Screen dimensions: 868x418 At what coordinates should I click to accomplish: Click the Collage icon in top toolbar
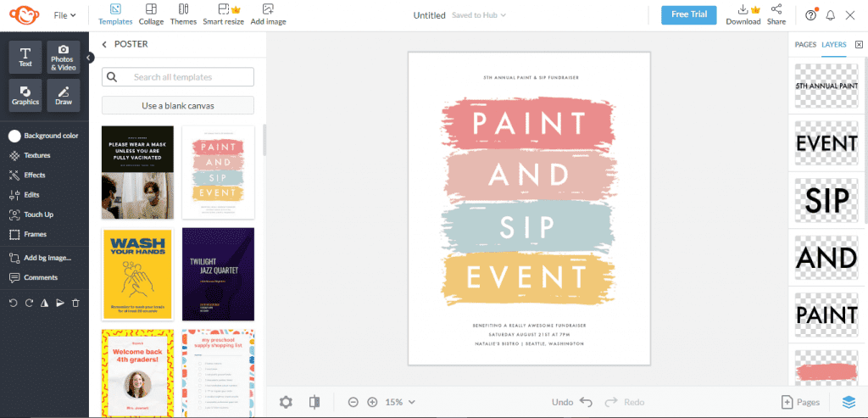pyautogui.click(x=151, y=14)
